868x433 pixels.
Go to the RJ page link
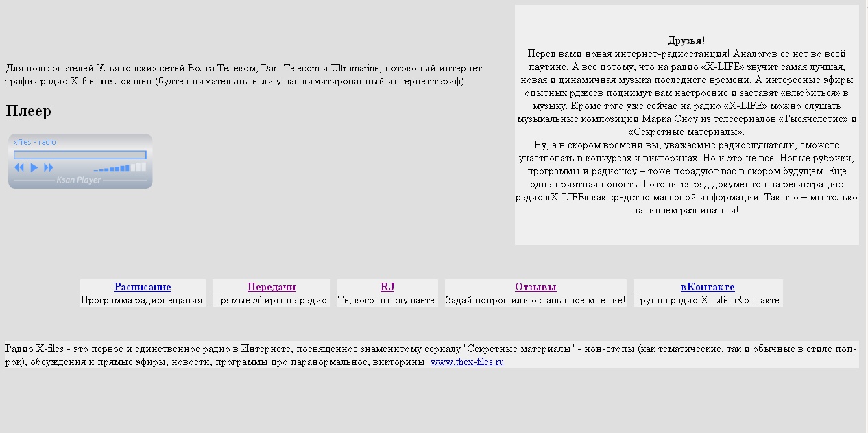387,287
